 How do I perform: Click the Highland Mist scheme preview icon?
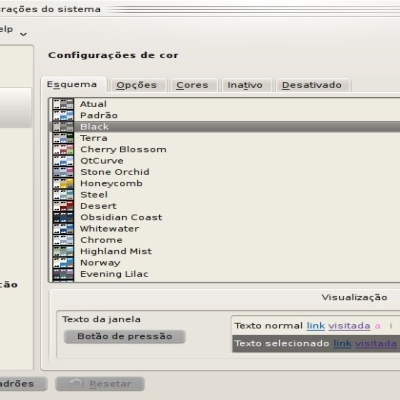pyautogui.click(x=63, y=251)
